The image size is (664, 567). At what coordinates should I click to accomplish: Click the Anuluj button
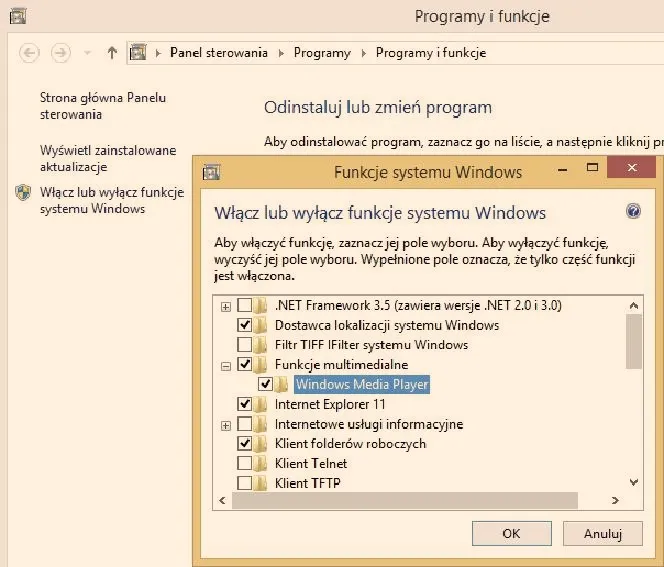pyautogui.click(x=603, y=534)
